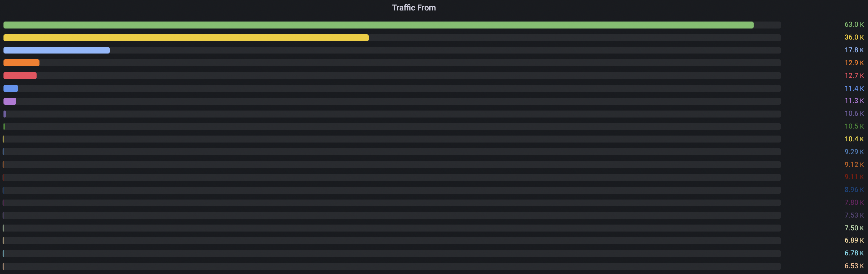Select the cyan 6.78 K value
This screenshot has width=868, height=274.
(854, 253)
